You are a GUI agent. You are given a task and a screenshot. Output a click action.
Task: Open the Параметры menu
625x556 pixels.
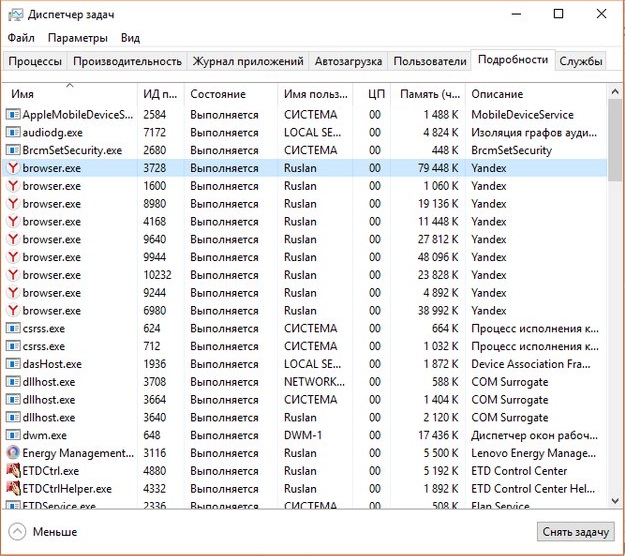77,38
